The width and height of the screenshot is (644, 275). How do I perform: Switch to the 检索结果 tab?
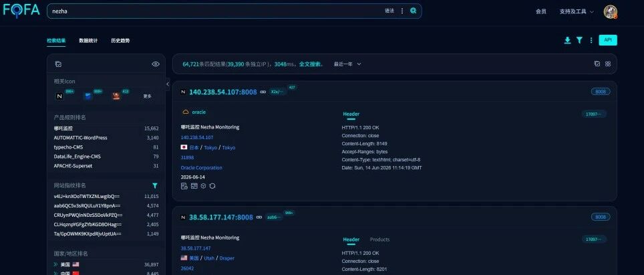point(56,41)
